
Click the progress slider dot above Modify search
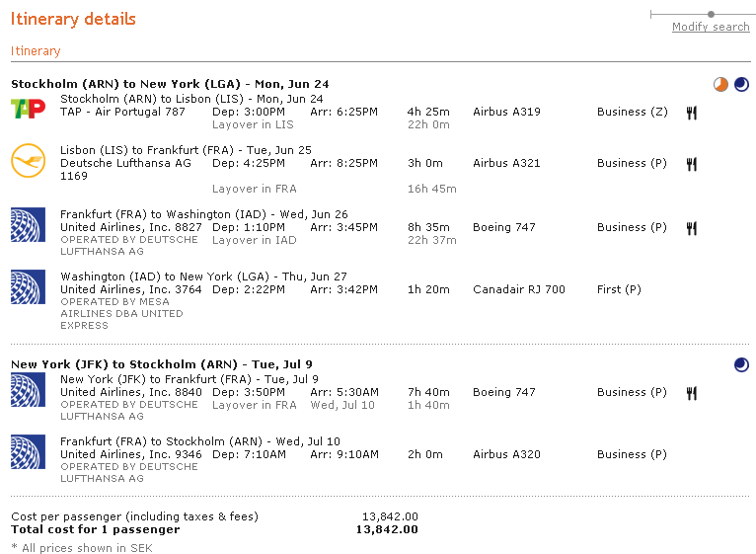[x=711, y=14]
